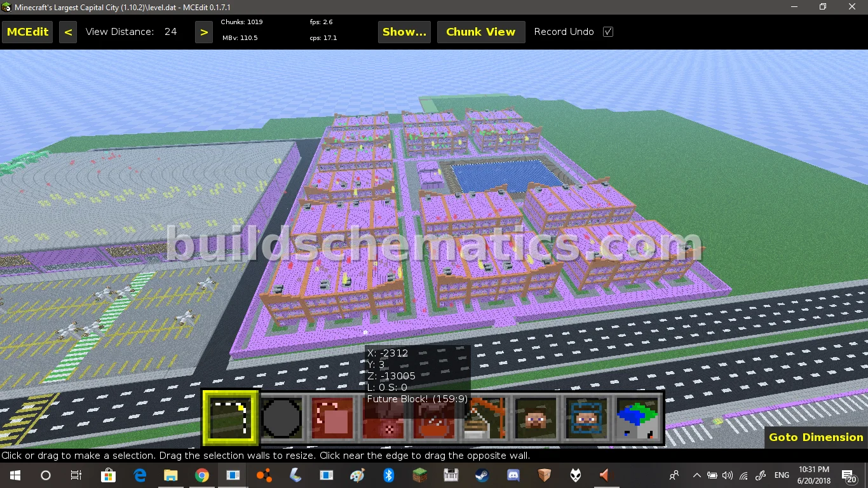Open the MCEdit main menu
Image resolution: width=868 pixels, height=488 pixels.
(27, 32)
